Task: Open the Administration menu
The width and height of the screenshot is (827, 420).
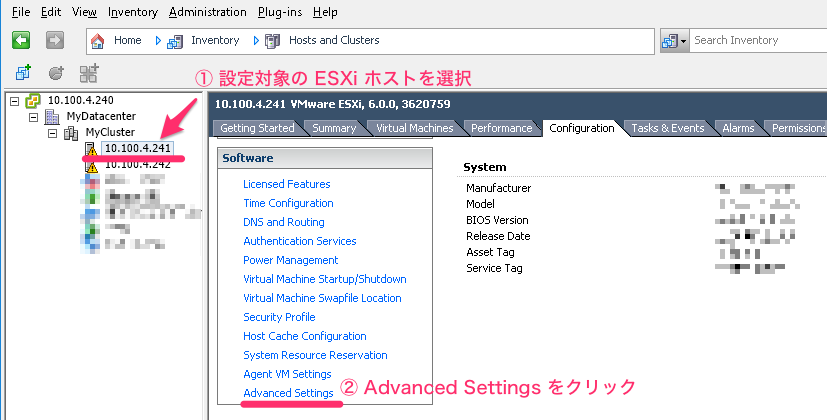Action: [x=208, y=12]
